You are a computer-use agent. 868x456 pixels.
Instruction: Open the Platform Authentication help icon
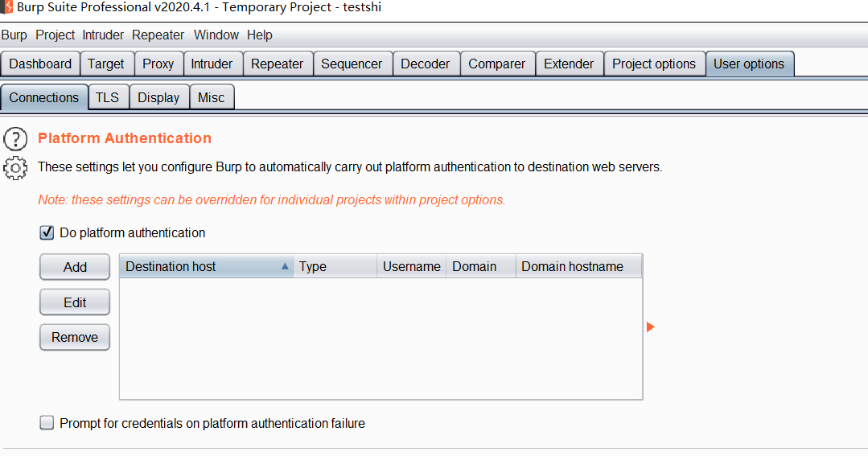15,139
